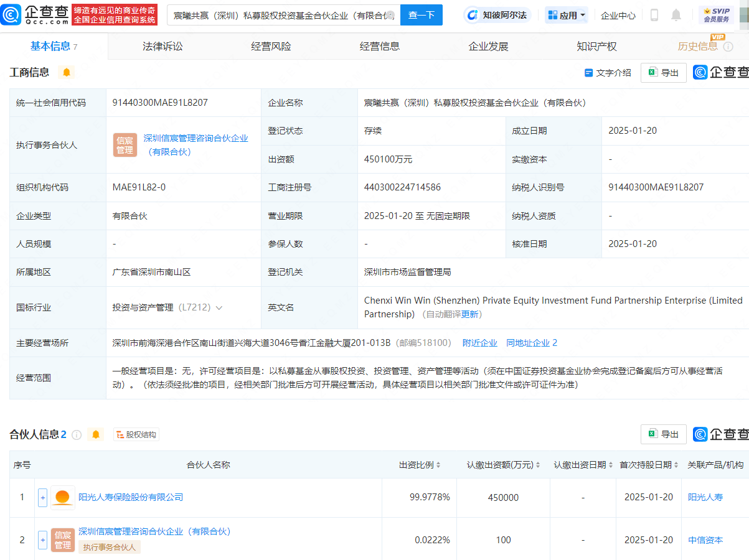The width and height of the screenshot is (749, 560).
Task: Click 信宸管理 logo in partner row 2
Action: tap(63, 540)
